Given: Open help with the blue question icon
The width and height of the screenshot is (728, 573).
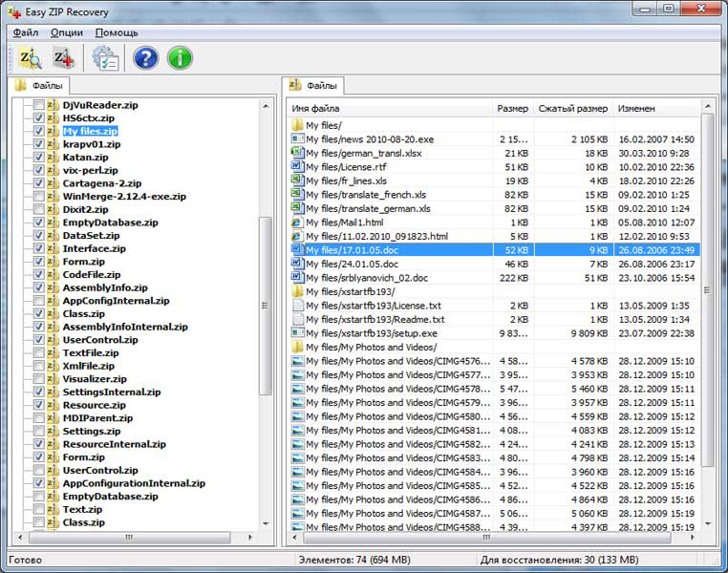Looking at the screenshot, I should (146, 58).
